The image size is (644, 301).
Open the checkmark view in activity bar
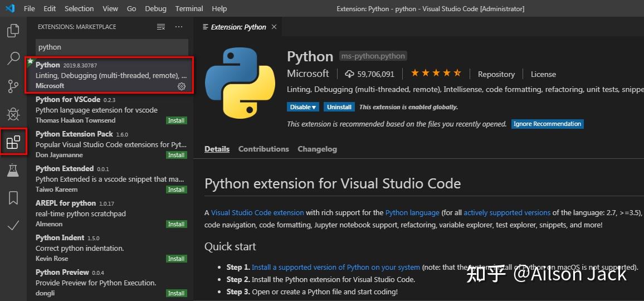click(13, 225)
